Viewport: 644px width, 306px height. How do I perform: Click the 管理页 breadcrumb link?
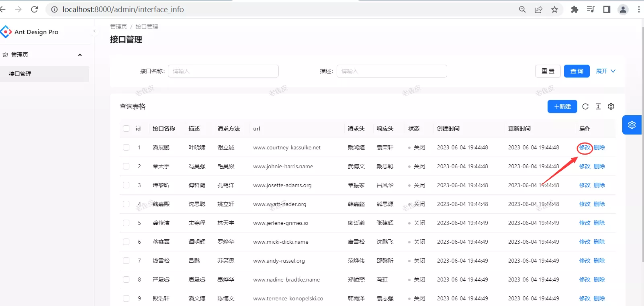(119, 27)
